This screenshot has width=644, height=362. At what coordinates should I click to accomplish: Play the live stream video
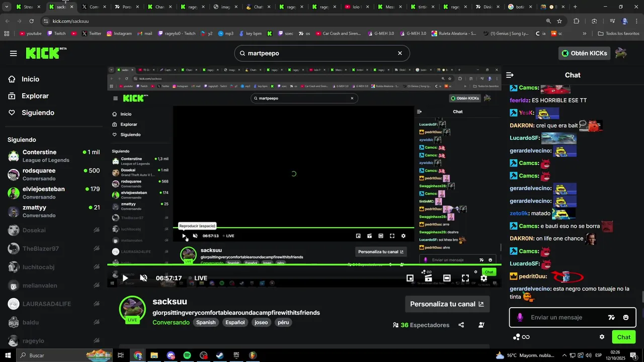pyautogui.click(x=125, y=278)
